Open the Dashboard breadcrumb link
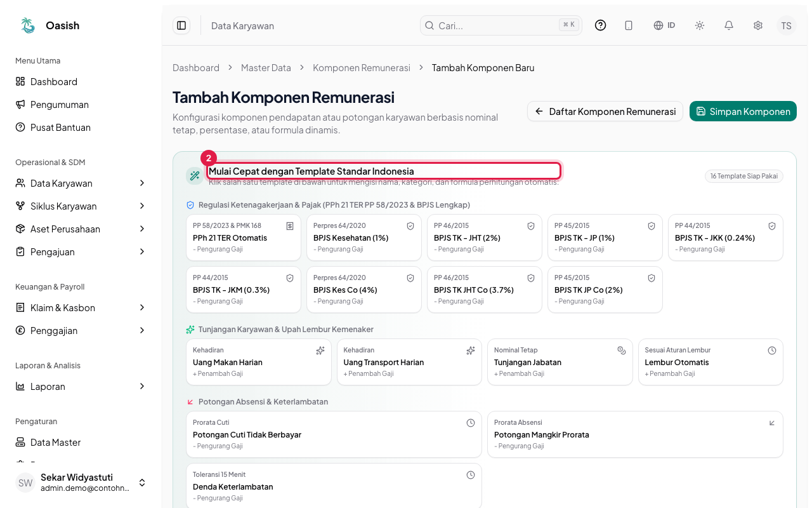The width and height of the screenshot is (812, 508). click(196, 68)
